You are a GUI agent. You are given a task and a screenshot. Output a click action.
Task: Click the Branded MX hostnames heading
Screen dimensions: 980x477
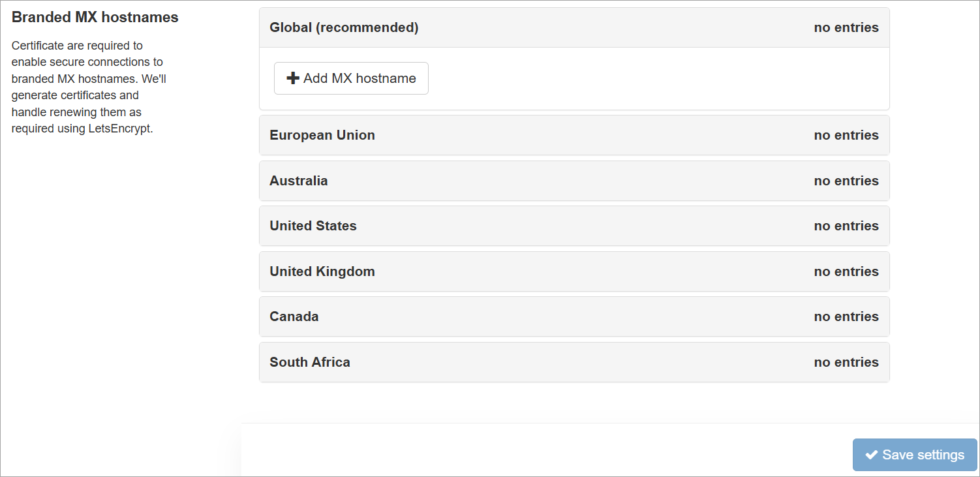95,18
